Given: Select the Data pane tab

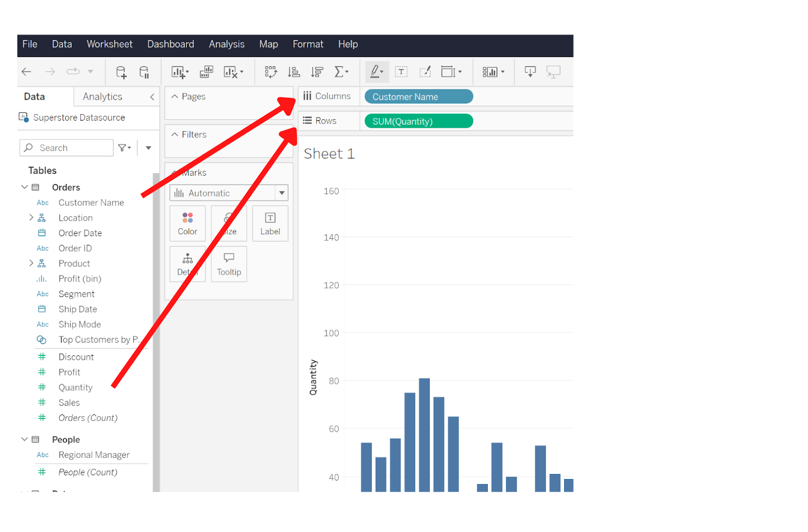Looking at the screenshot, I should point(34,96).
